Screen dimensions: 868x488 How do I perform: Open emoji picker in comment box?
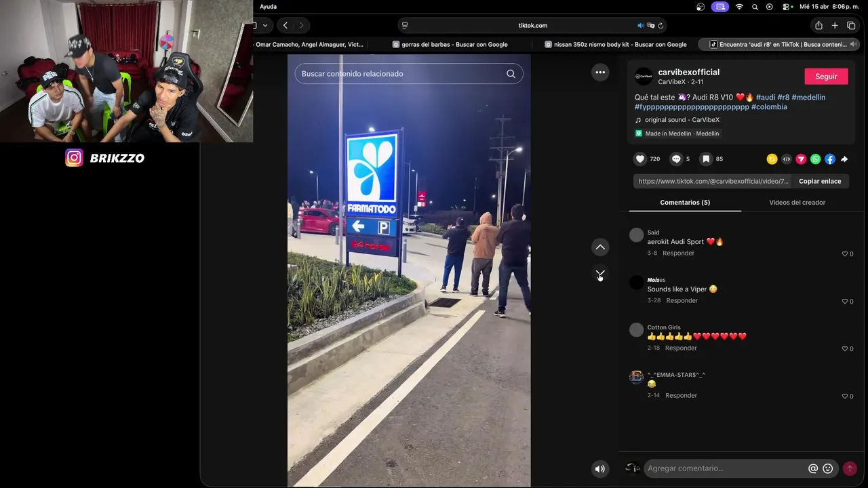pyautogui.click(x=828, y=468)
